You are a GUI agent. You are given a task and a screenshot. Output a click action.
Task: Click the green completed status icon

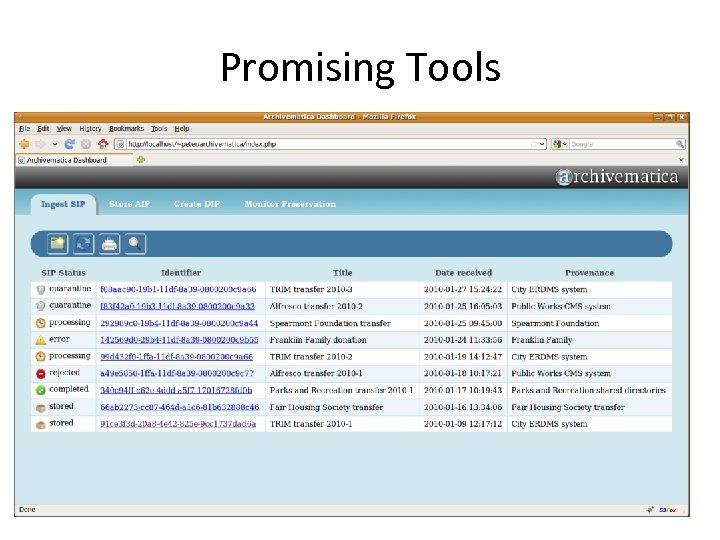[x=40, y=390]
